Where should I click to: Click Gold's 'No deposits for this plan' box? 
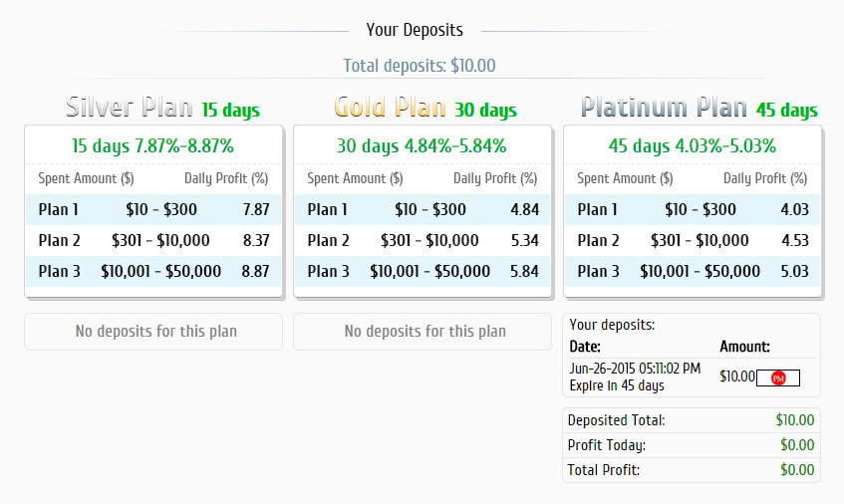click(x=422, y=332)
